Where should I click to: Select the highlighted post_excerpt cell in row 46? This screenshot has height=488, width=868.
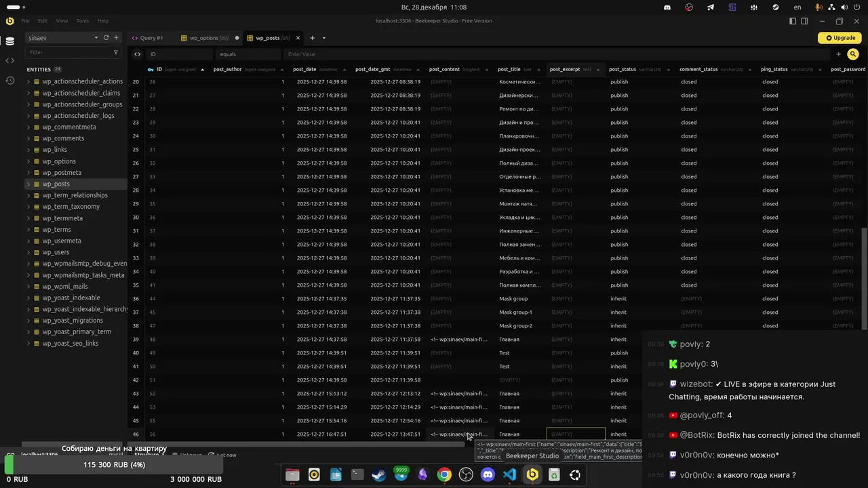tap(576, 434)
